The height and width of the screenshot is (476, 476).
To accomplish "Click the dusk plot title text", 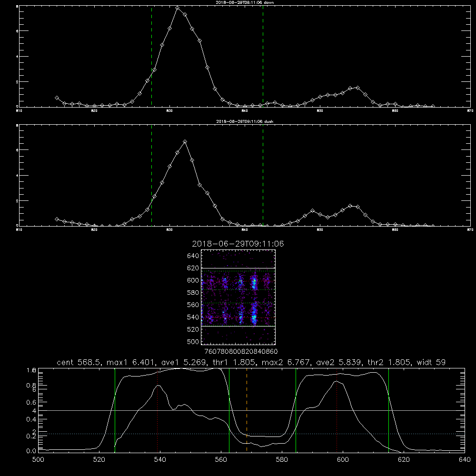I will [245, 121].
